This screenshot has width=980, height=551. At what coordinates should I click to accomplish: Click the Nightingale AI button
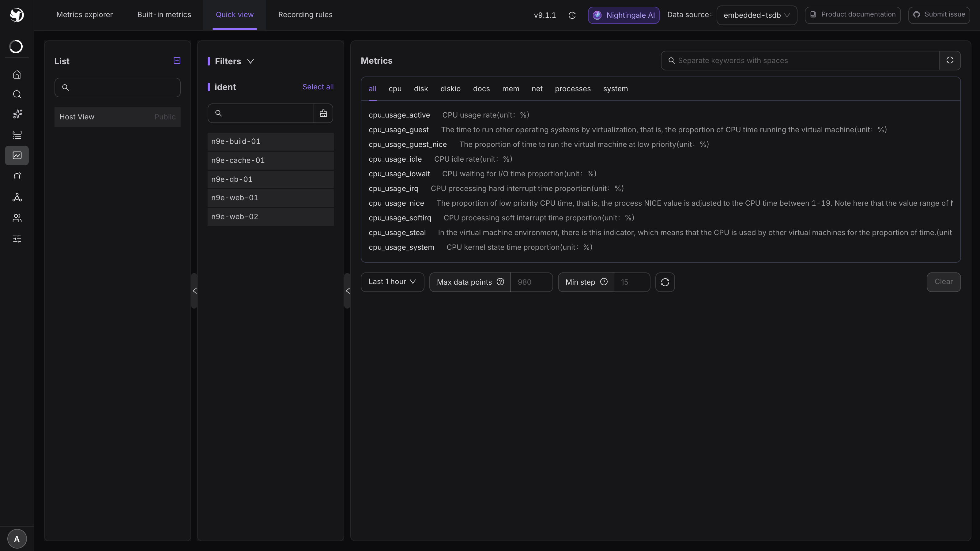tap(624, 15)
